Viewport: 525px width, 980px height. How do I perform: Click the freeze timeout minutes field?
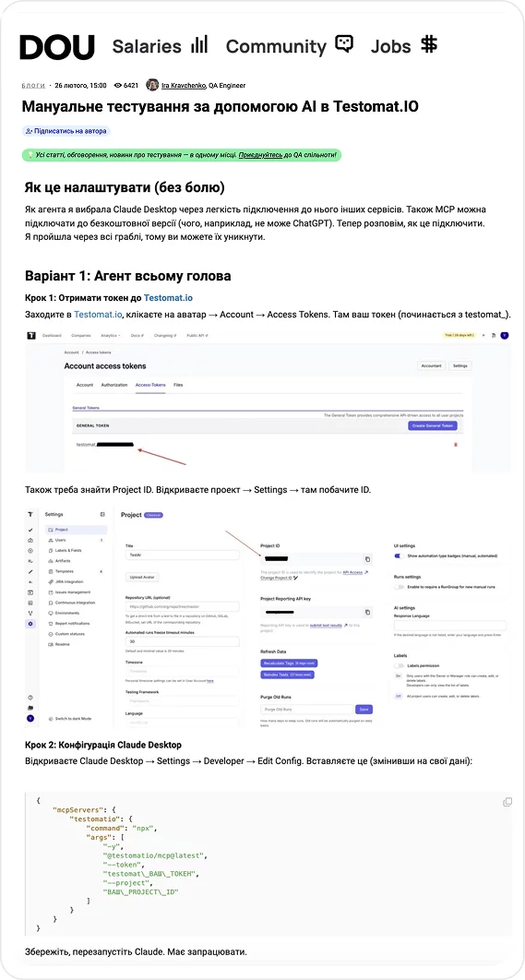(x=183, y=641)
